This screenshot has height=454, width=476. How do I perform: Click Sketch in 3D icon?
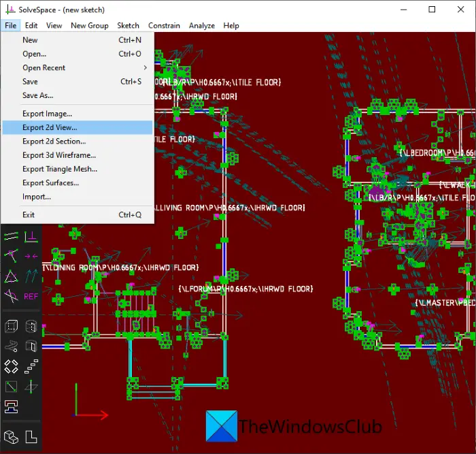pos(31,387)
